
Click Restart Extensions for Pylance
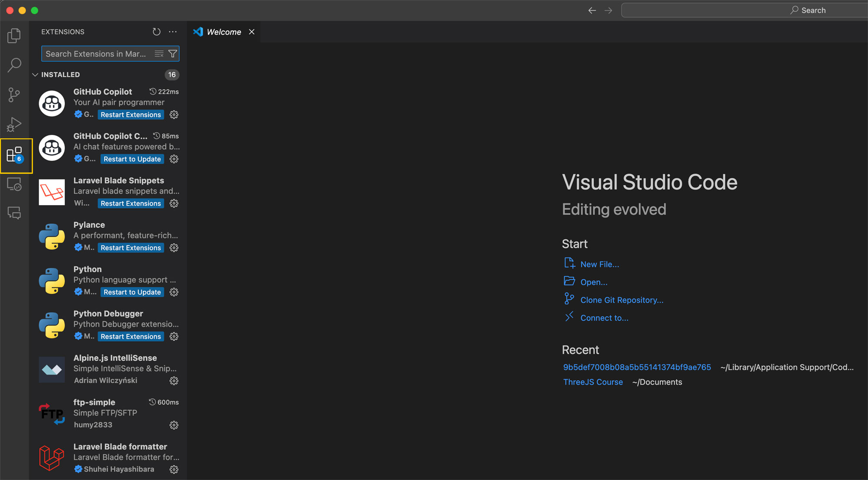[131, 248]
